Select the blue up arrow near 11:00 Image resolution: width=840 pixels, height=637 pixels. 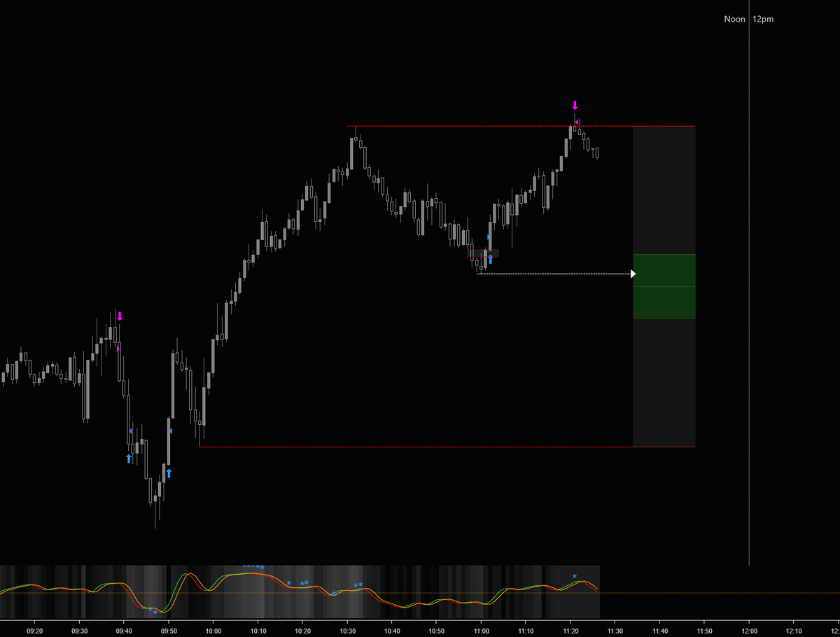pyautogui.click(x=490, y=260)
